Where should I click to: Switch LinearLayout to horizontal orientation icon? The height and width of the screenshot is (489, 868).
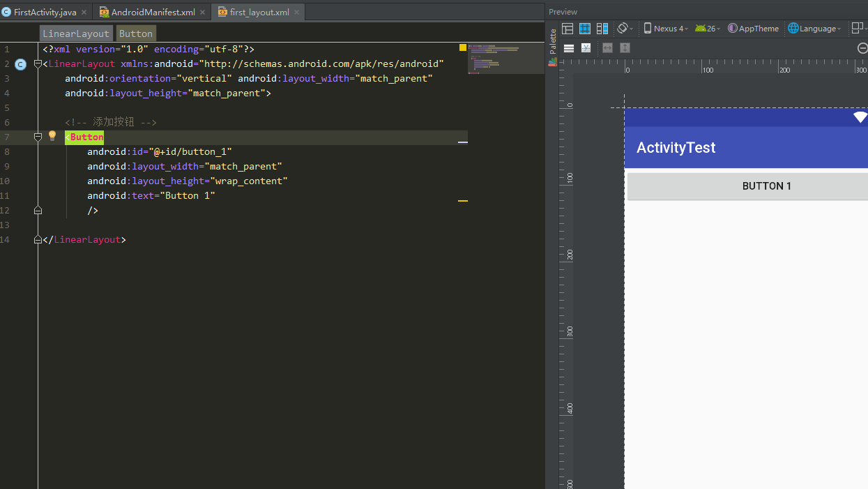[569, 48]
